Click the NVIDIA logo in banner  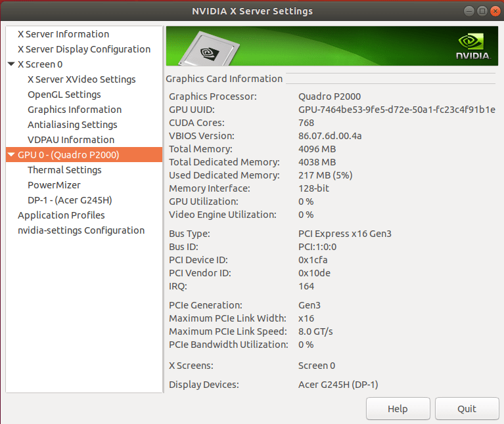(x=473, y=47)
